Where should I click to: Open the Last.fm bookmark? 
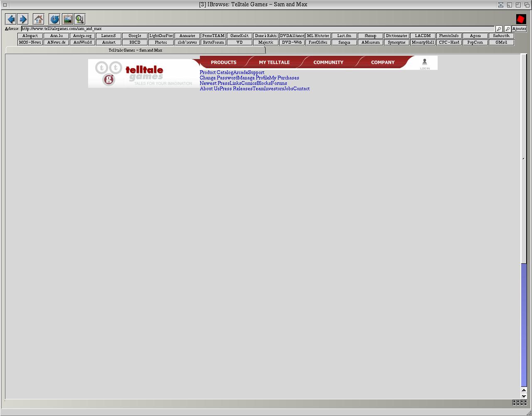pyautogui.click(x=344, y=36)
